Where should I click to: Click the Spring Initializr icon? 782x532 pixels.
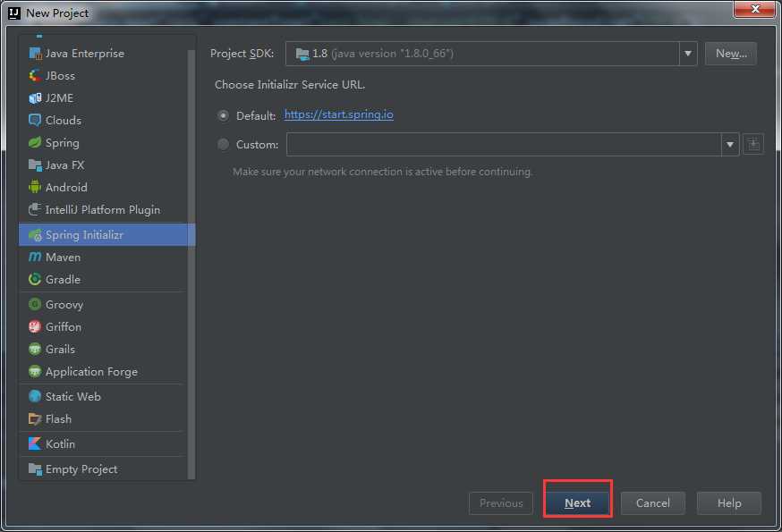point(35,235)
